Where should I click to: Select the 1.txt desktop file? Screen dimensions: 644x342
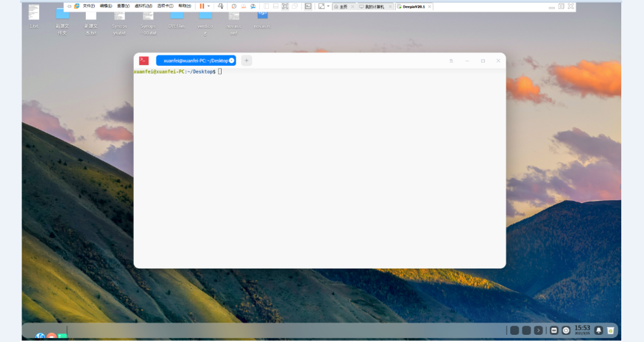click(x=34, y=16)
